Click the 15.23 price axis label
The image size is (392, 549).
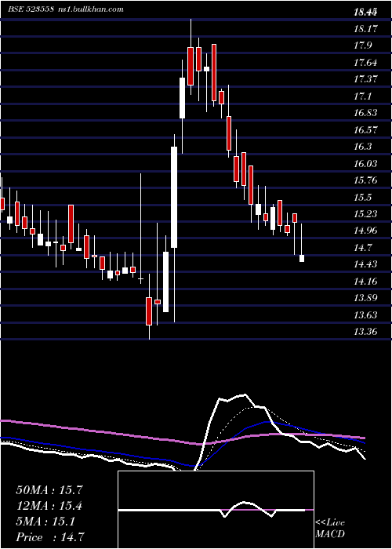[x=365, y=213]
